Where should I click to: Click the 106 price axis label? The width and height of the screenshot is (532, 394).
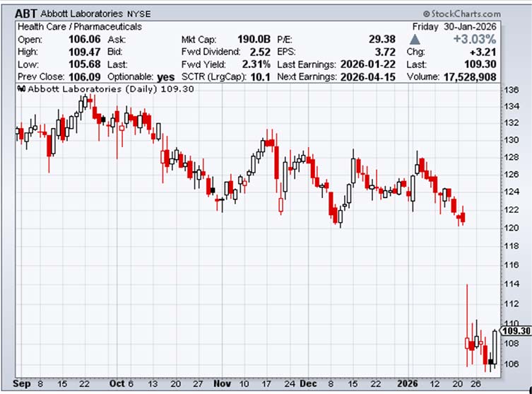512,364
